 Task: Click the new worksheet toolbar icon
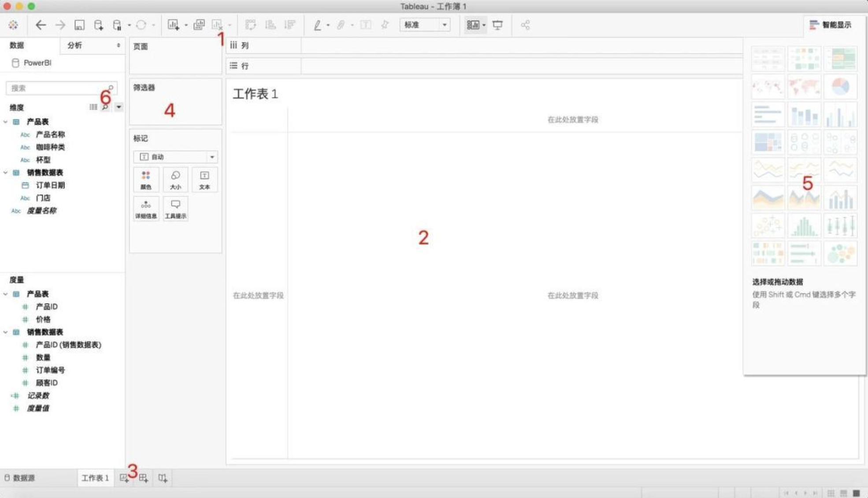(x=173, y=25)
